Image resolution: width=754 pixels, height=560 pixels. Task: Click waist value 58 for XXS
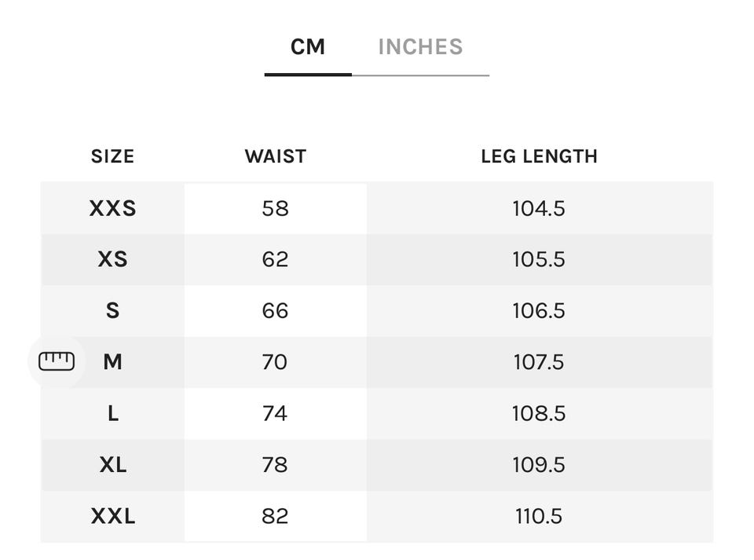point(275,208)
